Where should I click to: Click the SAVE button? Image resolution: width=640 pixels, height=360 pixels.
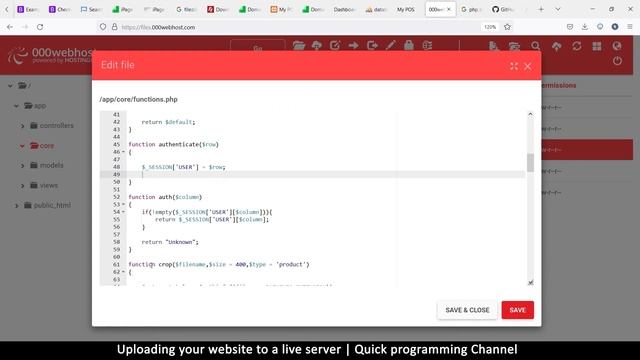518,310
